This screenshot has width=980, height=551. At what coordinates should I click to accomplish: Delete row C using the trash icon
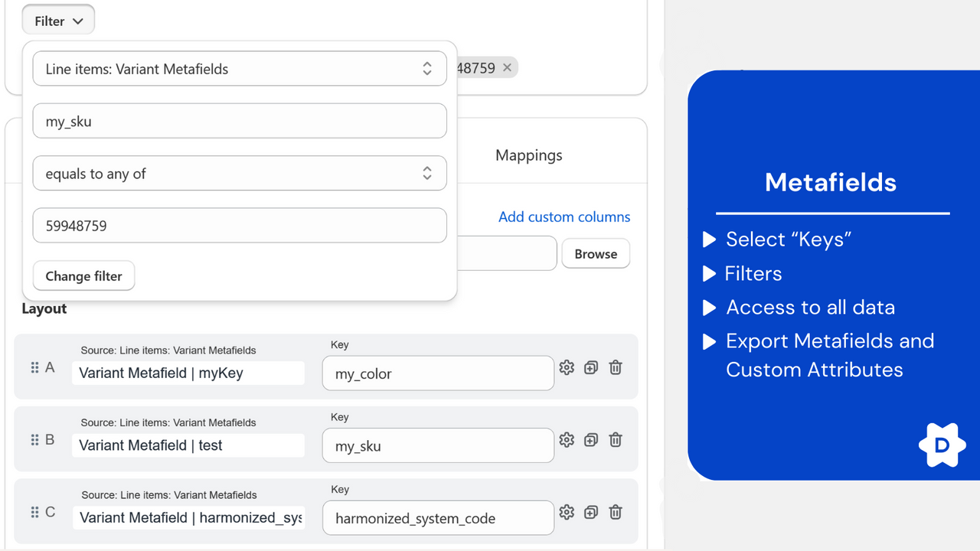[616, 512]
